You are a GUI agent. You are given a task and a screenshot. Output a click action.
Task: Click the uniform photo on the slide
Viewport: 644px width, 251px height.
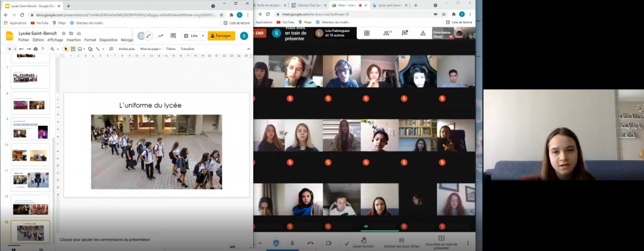156,152
